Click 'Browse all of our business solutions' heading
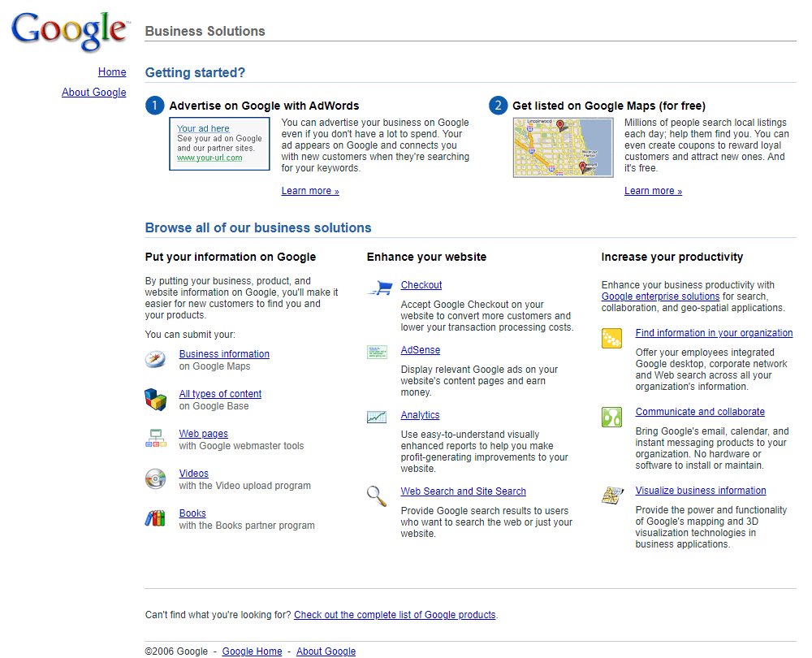The width and height of the screenshot is (812, 658). [x=258, y=228]
